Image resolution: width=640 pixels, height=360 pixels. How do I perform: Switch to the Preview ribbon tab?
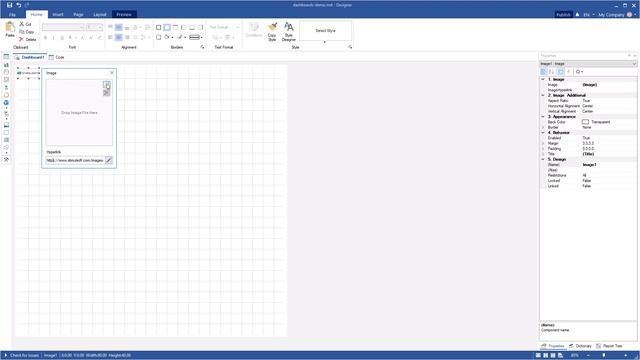point(124,14)
